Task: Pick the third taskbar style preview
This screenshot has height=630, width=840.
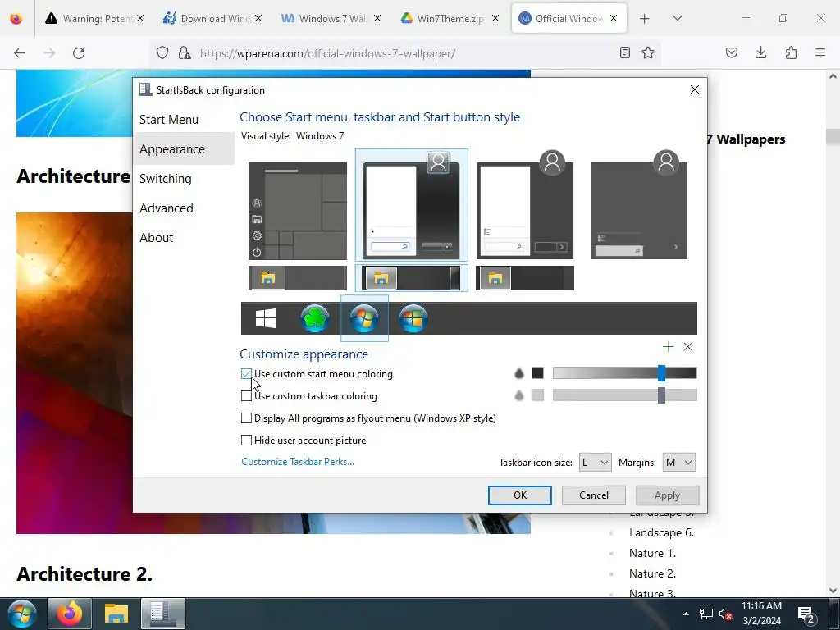Action: pos(524,278)
